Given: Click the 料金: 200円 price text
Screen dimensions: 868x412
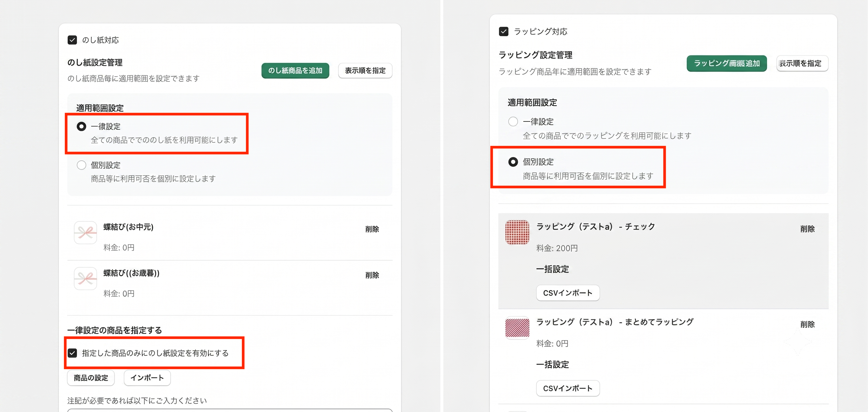Looking at the screenshot, I should [x=557, y=248].
